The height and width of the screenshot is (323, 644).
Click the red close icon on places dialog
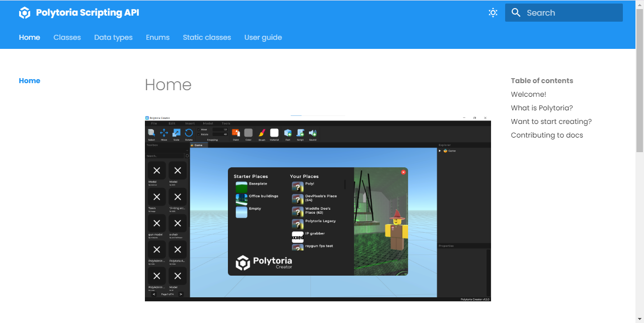click(x=404, y=172)
